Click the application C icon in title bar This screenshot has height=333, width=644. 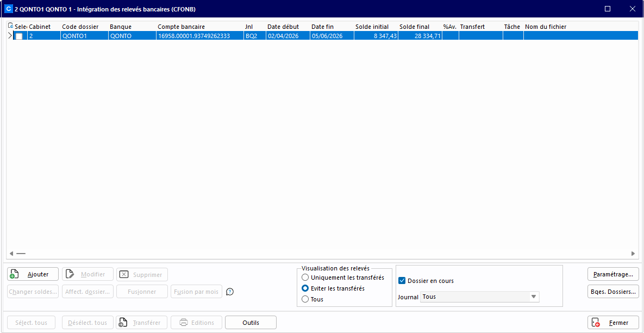(x=8, y=8)
